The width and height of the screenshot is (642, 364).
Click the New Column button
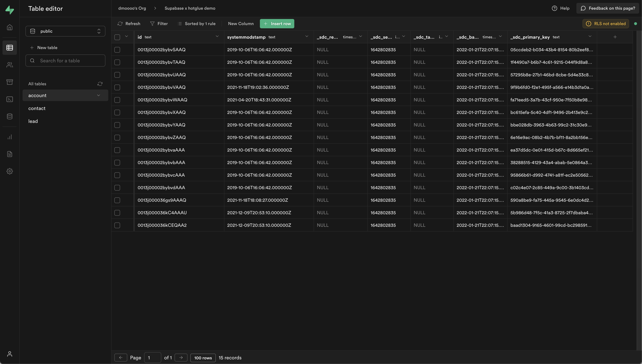pyautogui.click(x=241, y=24)
